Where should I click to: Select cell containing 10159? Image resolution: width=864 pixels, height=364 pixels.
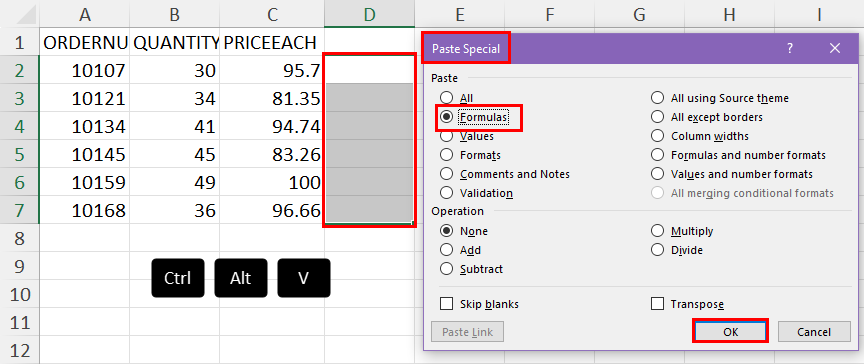(x=85, y=182)
